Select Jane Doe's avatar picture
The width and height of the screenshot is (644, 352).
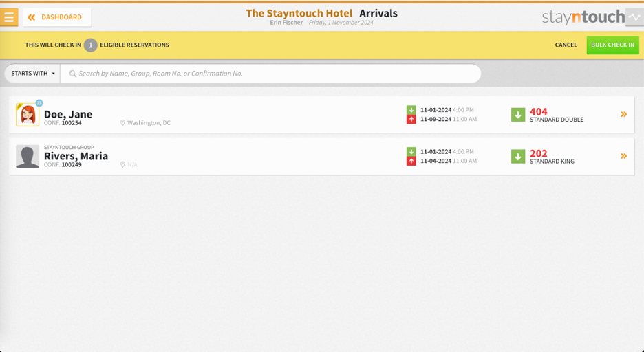(28, 114)
